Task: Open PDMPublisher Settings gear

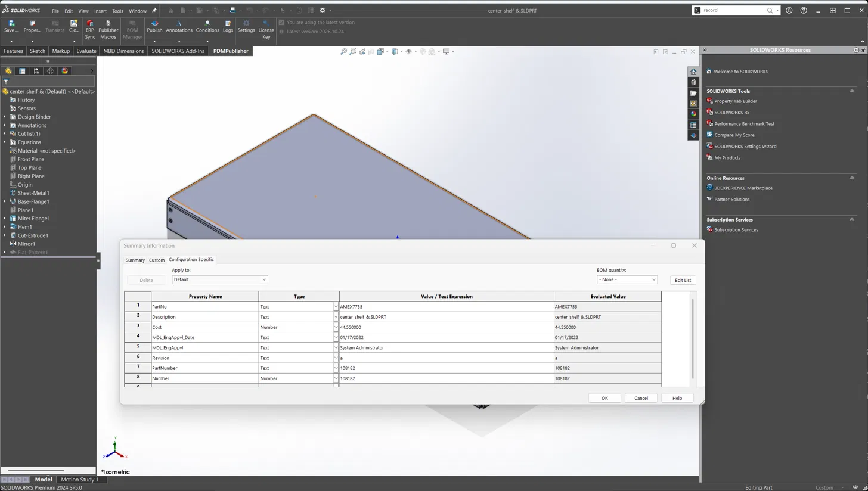Action: pos(246,27)
